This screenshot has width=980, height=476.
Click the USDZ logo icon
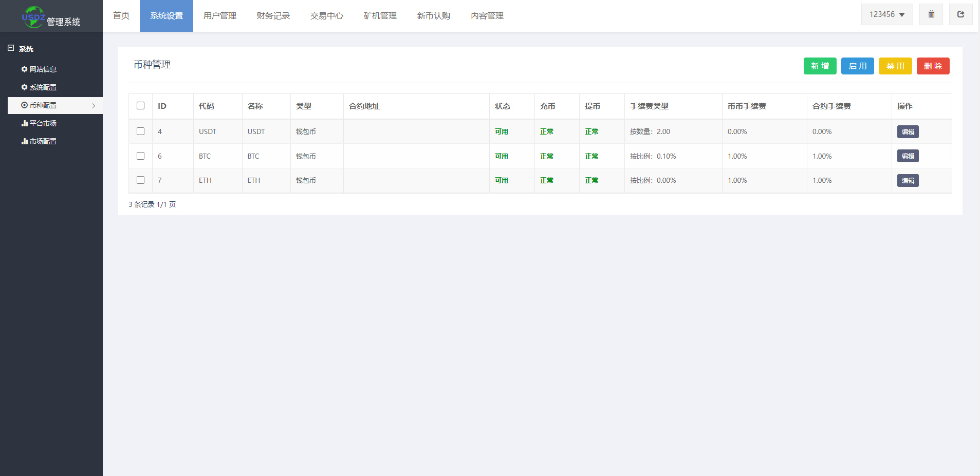click(32, 15)
